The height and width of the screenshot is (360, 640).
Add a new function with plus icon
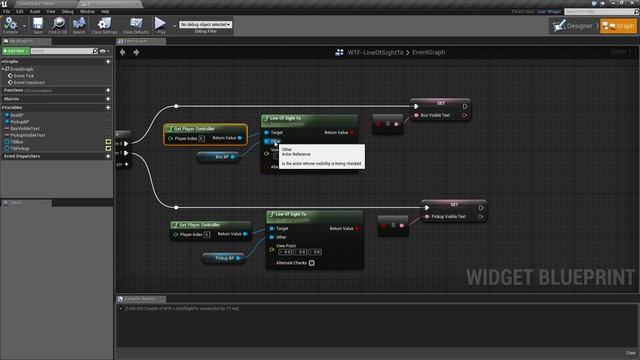pos(108,90)
